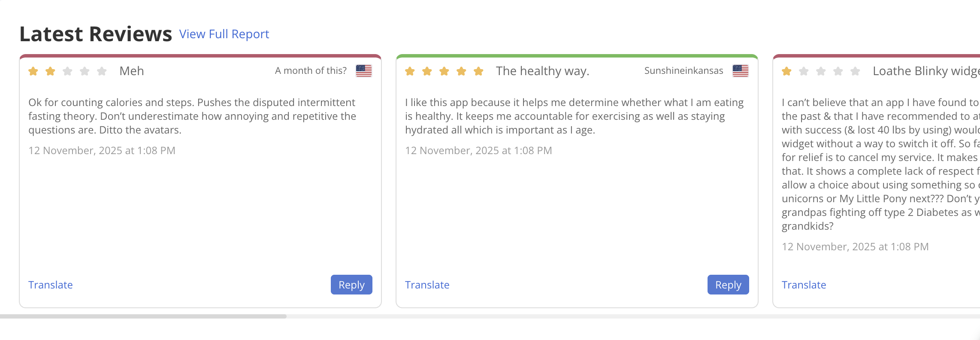
Task: Translate The healthy way review
Action: pos(427,285)
